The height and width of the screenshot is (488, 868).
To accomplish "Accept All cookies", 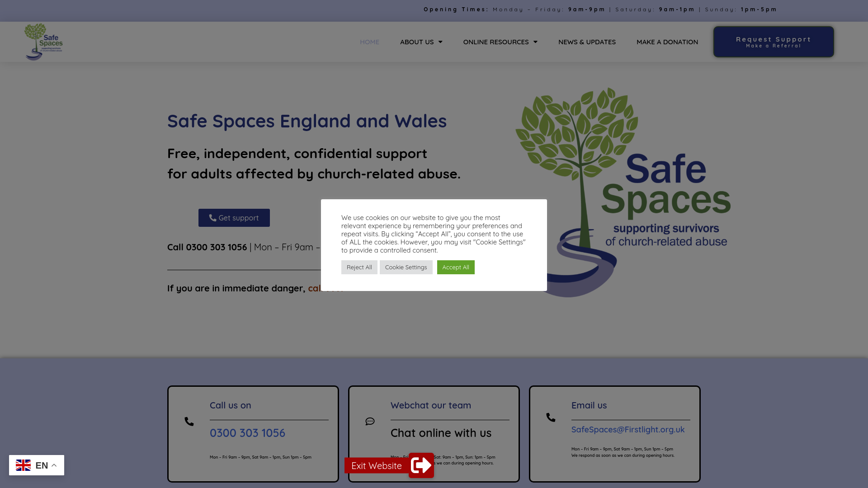I will [x=456, y=267].
